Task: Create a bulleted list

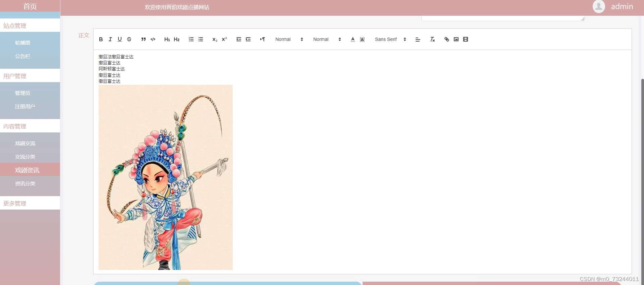Action: [201, 39]
